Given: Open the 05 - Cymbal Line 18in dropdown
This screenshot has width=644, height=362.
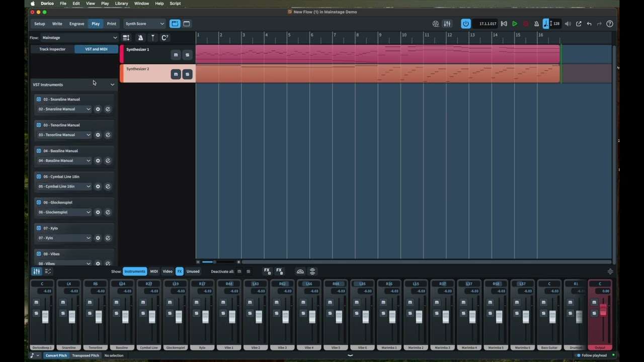Looking at the screenshot, I should (64, 187).
